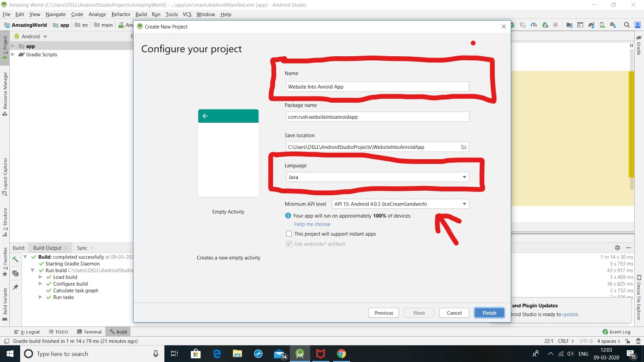The height and width of the screenshot is (362, 644).
Task: Click the Help me choose link
Action: 312,224
